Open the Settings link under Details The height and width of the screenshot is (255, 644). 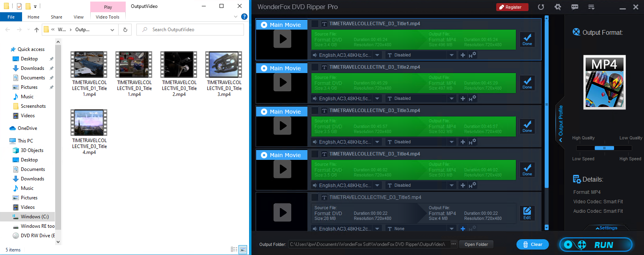pos(607,228)
